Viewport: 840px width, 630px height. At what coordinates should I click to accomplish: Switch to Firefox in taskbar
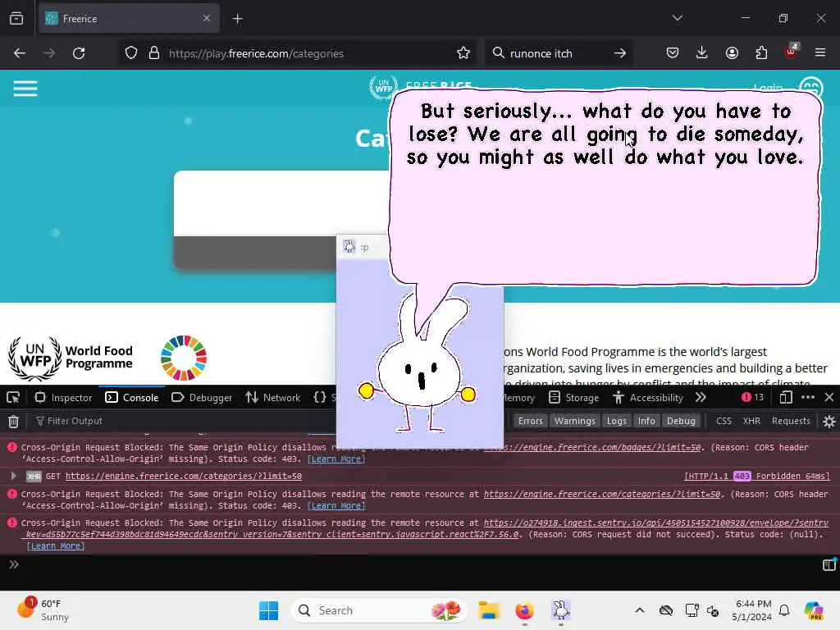click(x=524, y=610)
